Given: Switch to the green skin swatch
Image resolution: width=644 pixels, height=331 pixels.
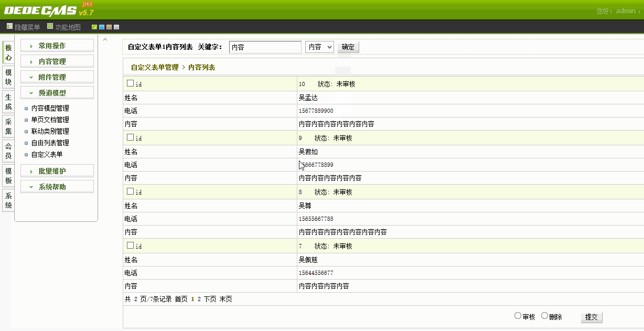Looking at the screenshot, I should click(94, 27).
